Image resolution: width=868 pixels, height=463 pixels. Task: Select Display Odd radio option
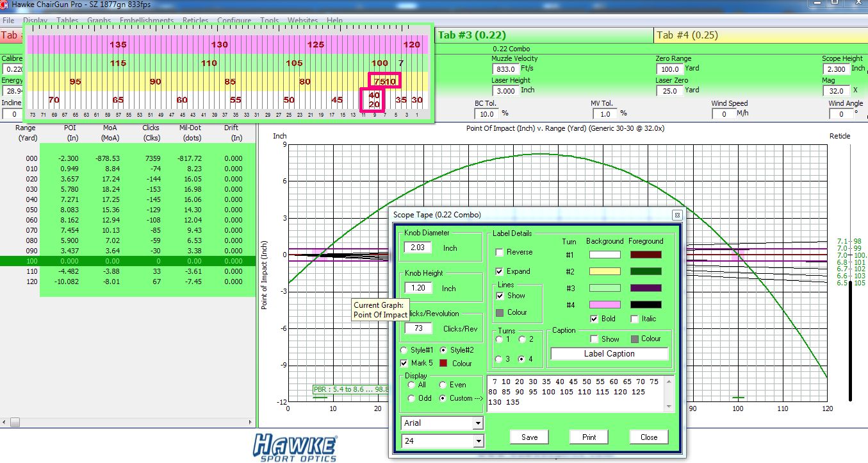click(x=412, y=398)
